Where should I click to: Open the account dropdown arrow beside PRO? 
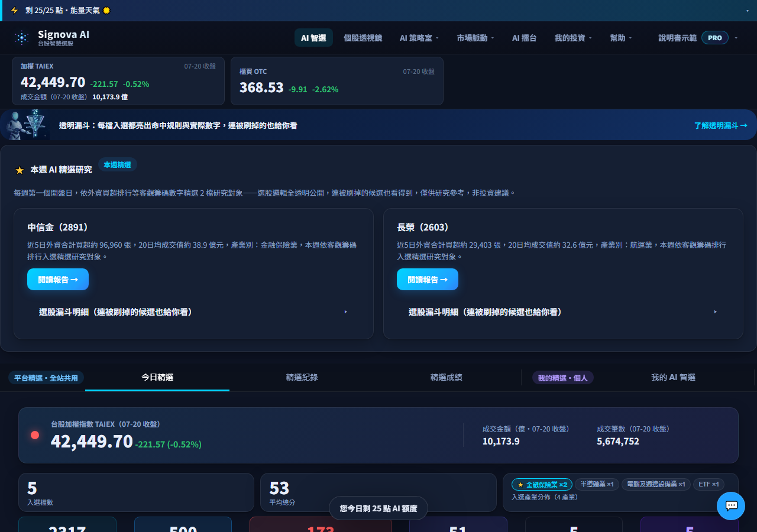[736, 38]
